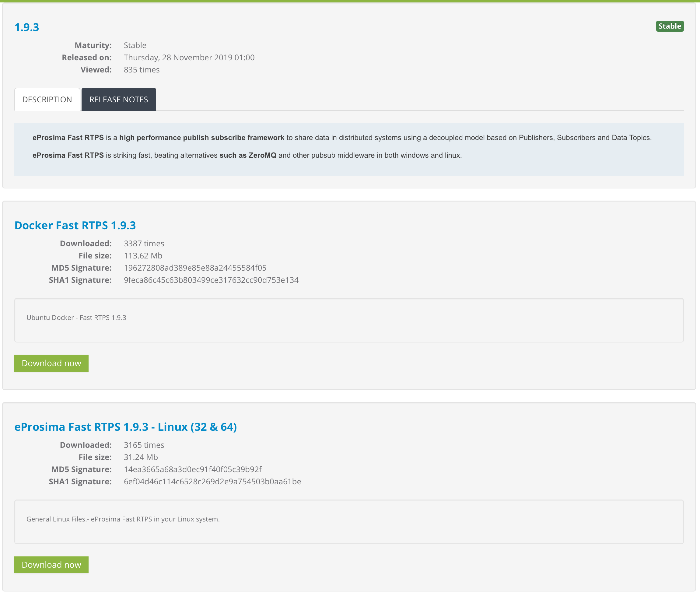Select the '3165 times' download count
700x593 pixels.
click(x=144, y=445)
